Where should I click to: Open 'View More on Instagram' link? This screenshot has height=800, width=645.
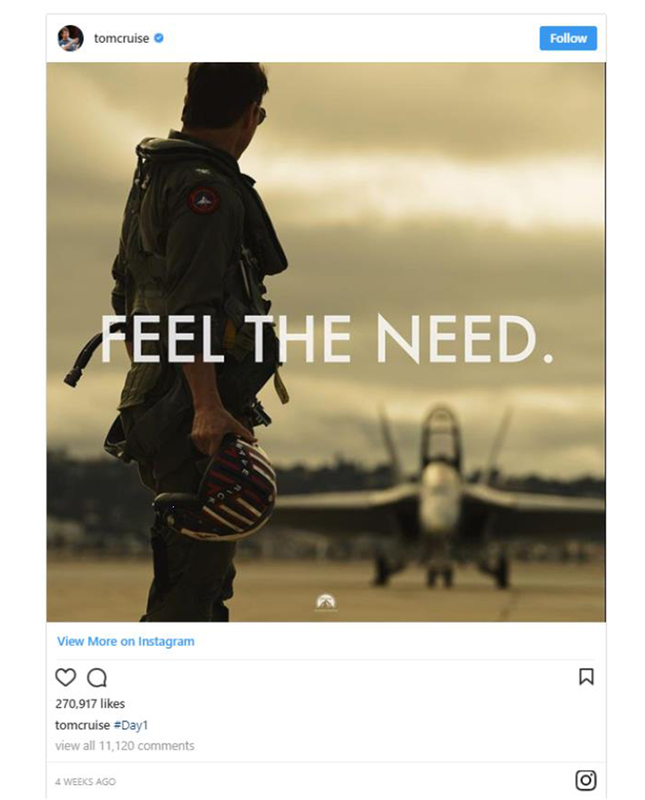click(126, 641)
